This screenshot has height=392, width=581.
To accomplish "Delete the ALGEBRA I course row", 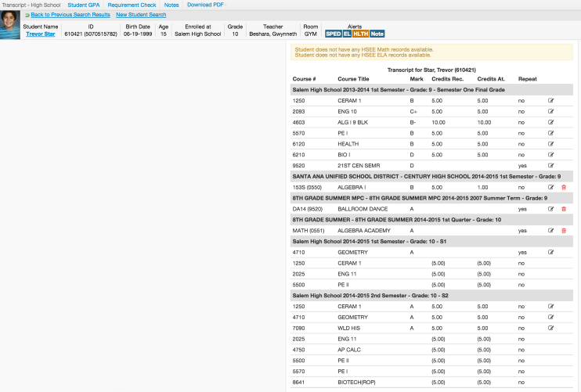I will [564, 187].
